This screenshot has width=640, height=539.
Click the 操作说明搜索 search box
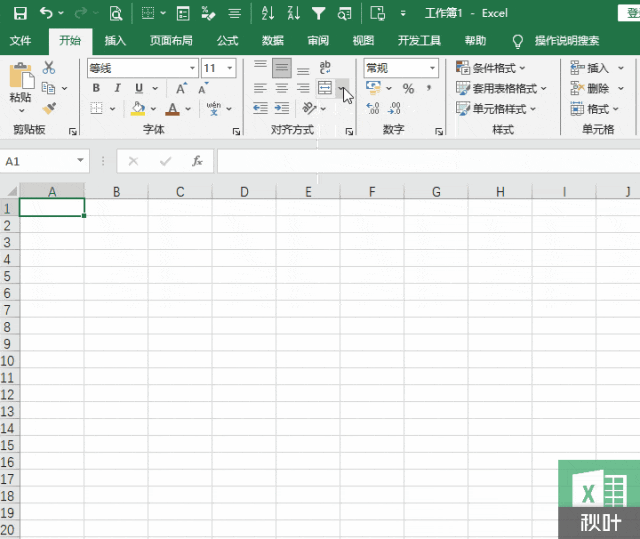[x=567, y=40]
